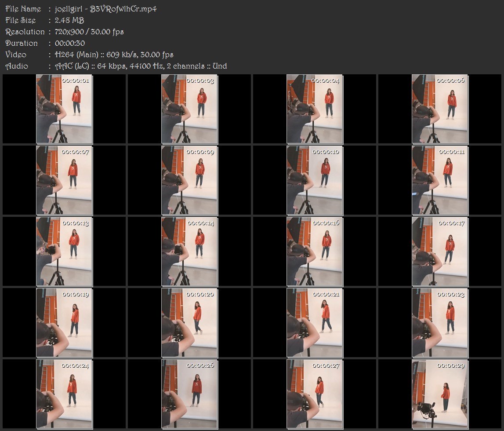This screenshot has height=431, width=504.
Task: Click the file size value 2.48 MB
Action: [x=69, y=20]
